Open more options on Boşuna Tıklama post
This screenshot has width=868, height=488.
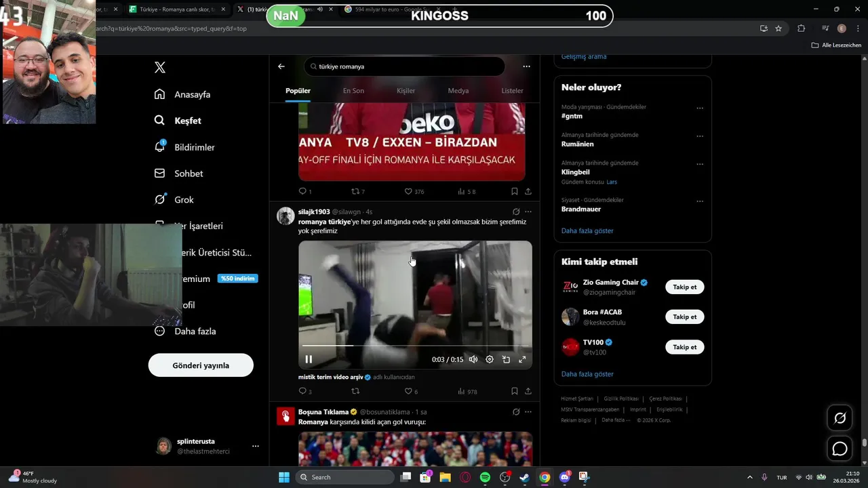528,411
